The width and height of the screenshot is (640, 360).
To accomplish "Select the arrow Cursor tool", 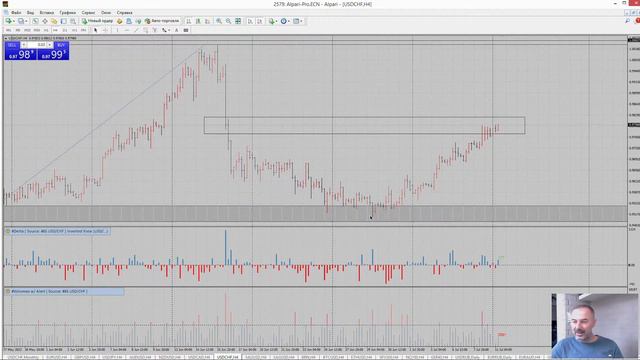I will tap(96, 30).
